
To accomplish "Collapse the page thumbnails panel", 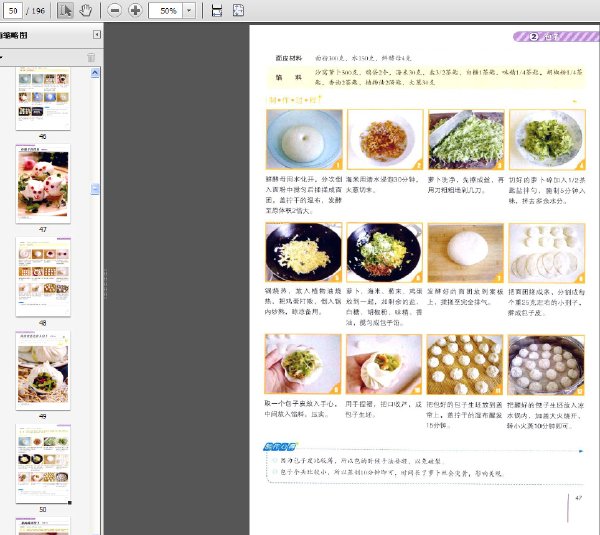I will pos(97,35).
